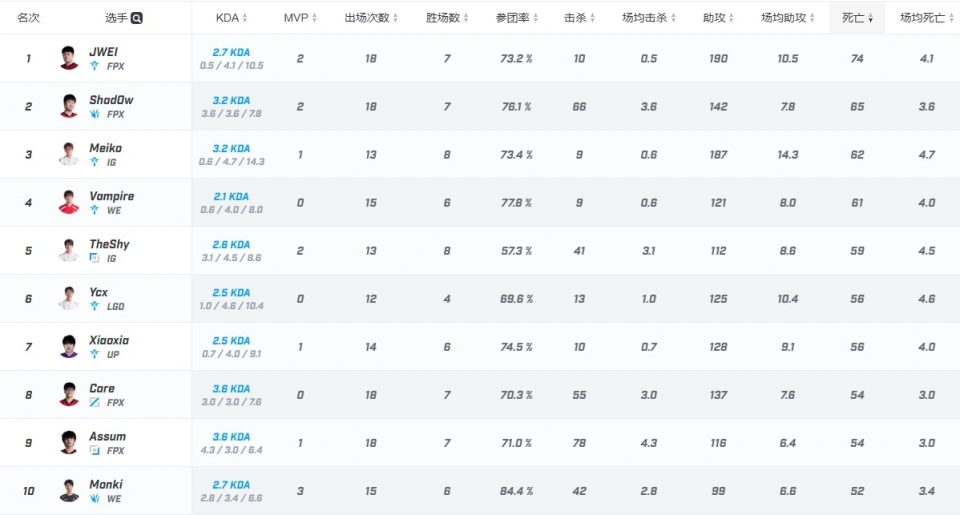The height and width of the screenshot is (515, 960).
Task: Click the search icon next to 选手
Action: click(137, 18)
